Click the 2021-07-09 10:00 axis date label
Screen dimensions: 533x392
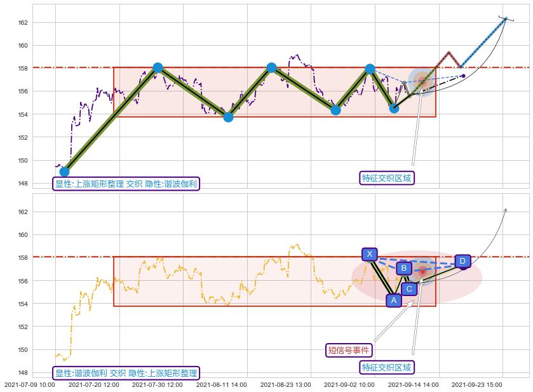(x=30, y=384)
